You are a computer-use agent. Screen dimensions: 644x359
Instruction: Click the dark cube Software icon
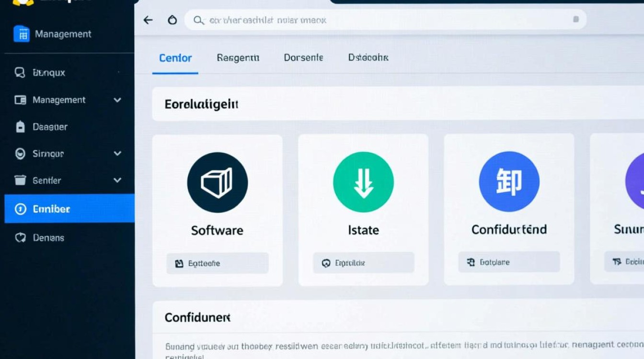[217, 182]
